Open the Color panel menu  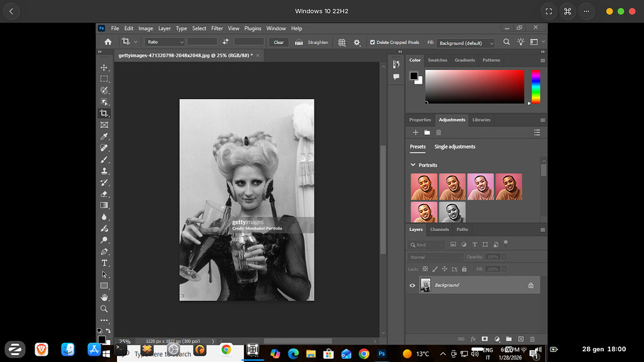[543, 60]
